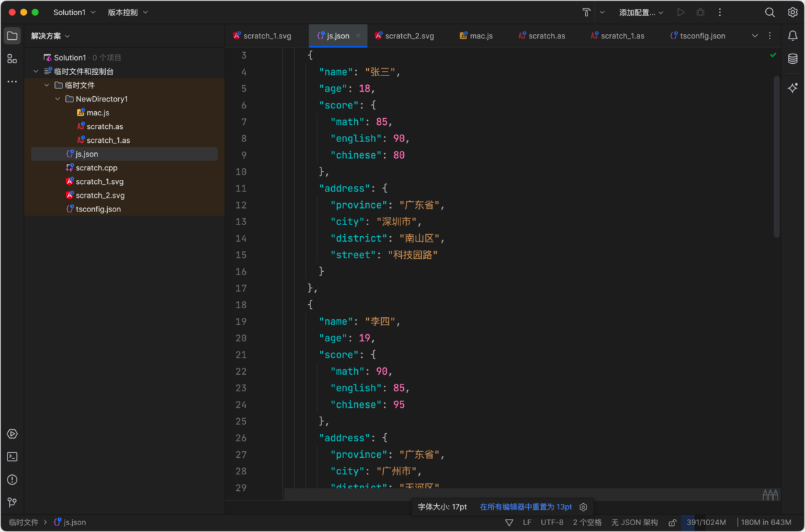Screen dimensions: 805x532
Task: Click the UTF-8 encoding status
Action: 552,523
